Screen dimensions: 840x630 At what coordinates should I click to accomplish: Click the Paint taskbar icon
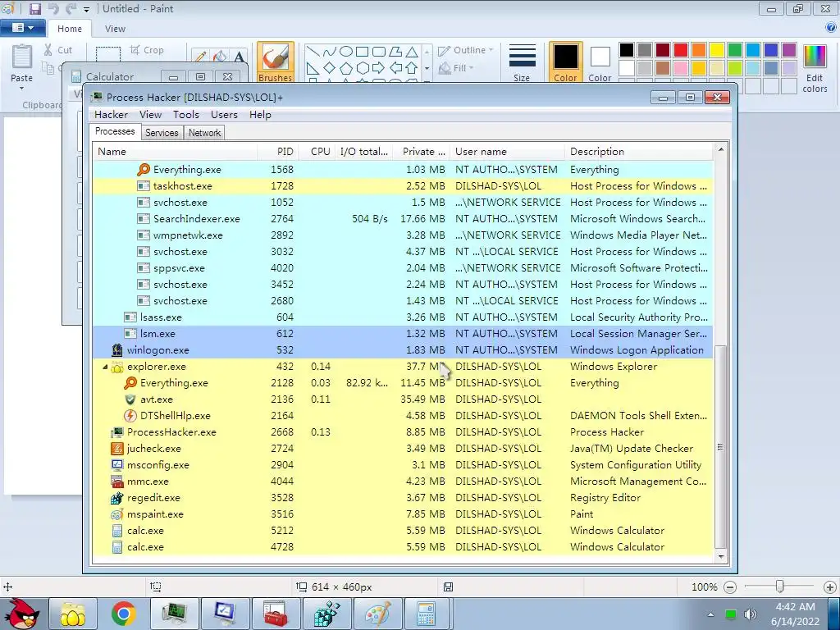click(377, 614)
